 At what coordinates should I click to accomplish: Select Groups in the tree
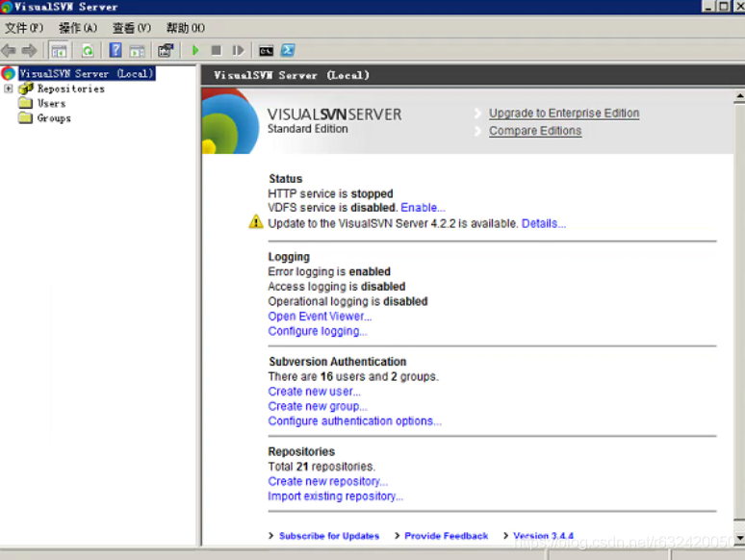coord(54,118)
